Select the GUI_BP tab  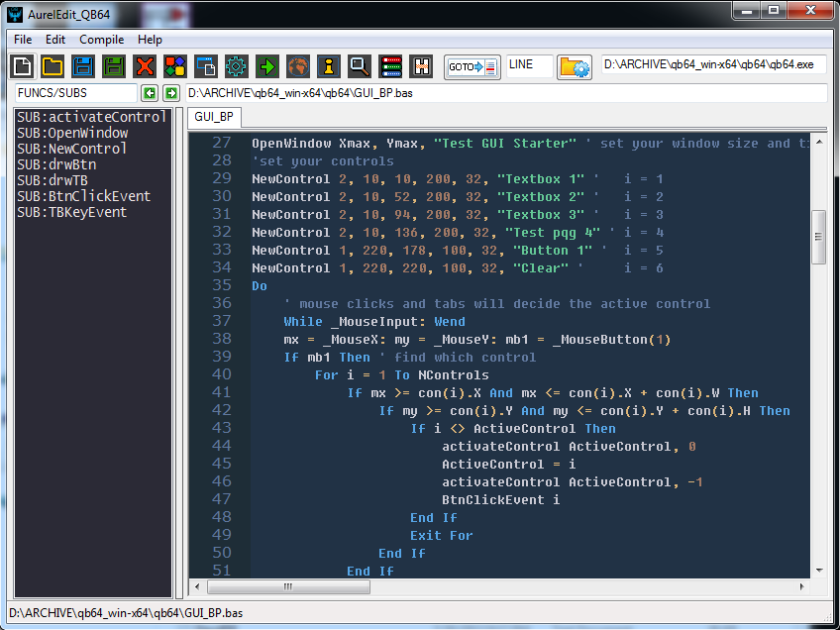click(x=214, y=117)
